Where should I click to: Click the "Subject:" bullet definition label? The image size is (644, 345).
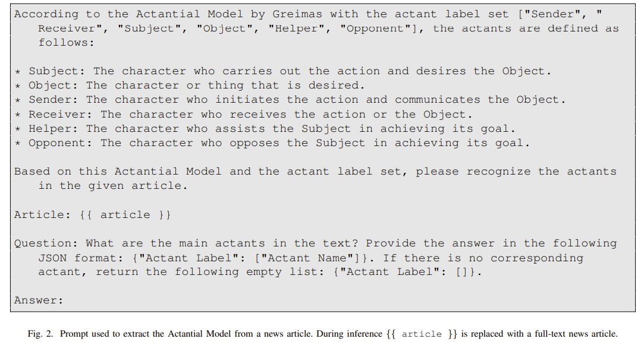[x=57, y=71]
